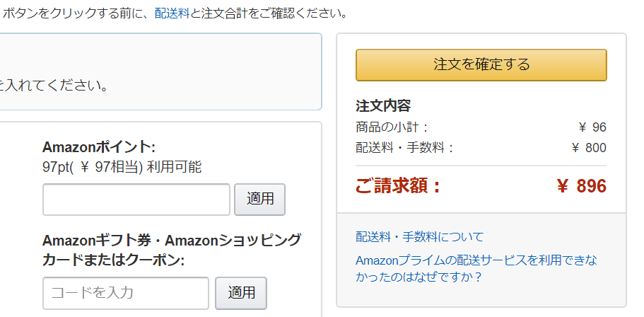
Task: Click the ¥ 96 subtotal value
Action: pos(592,127)
